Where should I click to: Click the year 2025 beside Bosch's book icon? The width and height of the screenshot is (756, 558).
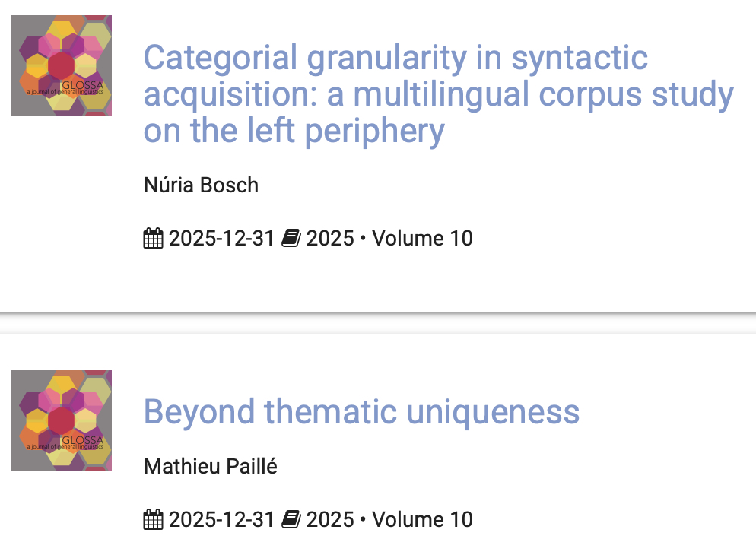[330, 239]
